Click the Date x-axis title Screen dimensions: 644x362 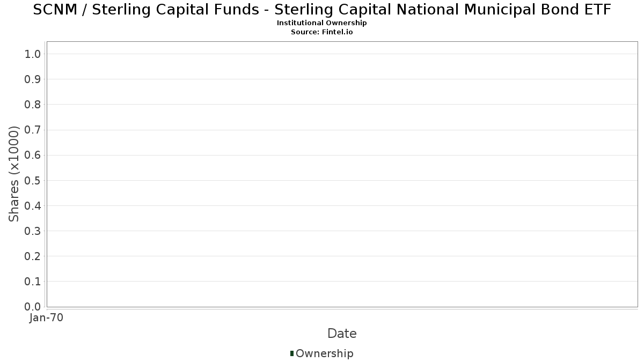(x=342, y=334)
